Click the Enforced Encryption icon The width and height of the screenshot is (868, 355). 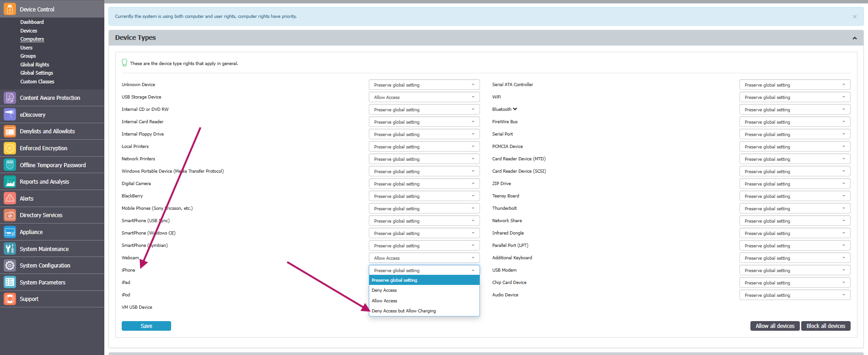[10, 148]
